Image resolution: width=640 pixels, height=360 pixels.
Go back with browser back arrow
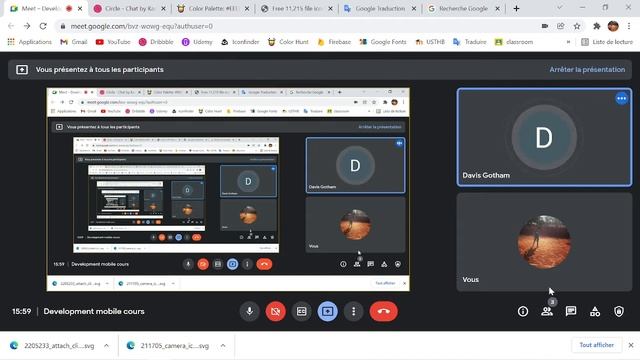[x=11, y=26]
